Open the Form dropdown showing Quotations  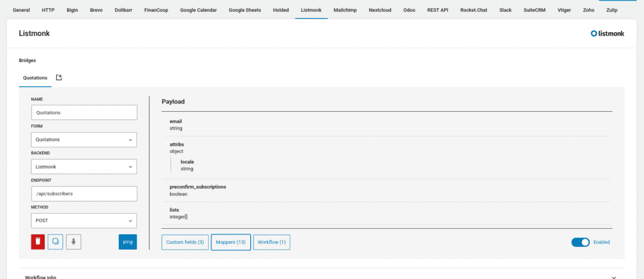pyautogui.click(x=84, y=139)
